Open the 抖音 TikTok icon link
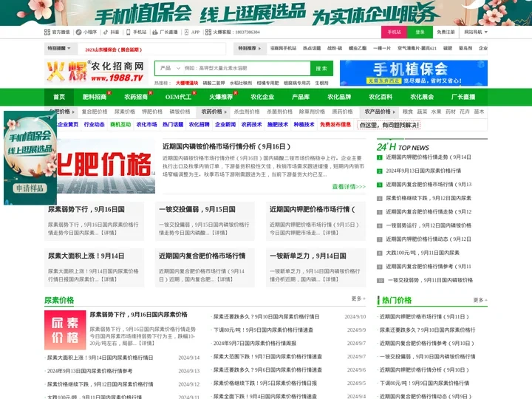The height and width of the screenshot is (399, 532). pos(106,32)
